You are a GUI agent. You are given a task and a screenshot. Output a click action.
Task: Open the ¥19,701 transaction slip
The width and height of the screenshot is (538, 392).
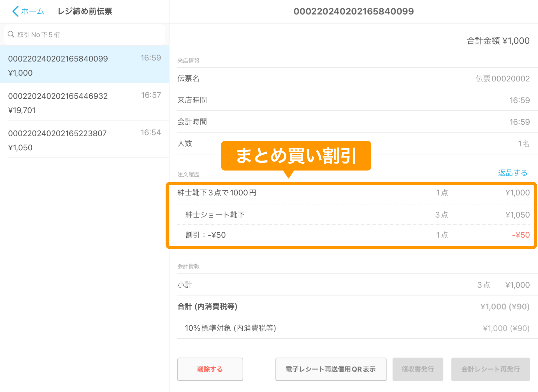tap(84, 102)
